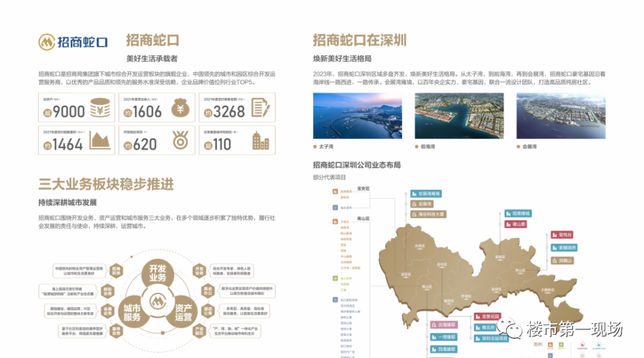Click the 邮轮业务 hexagon
This screenshot has height=358, width=644.
point(108,291)
